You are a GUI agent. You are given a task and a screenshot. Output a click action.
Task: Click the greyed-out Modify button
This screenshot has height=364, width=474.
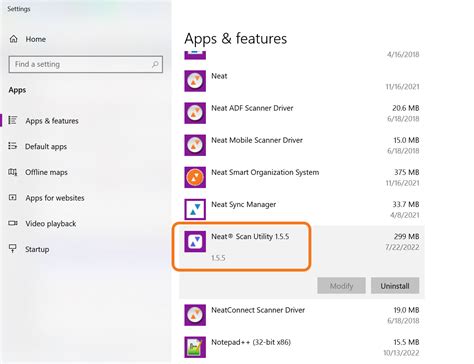click(x=341, y=286)
